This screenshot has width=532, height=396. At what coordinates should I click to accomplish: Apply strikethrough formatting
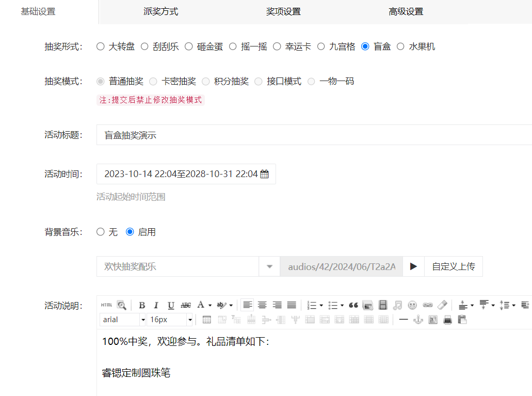point(184,305)
